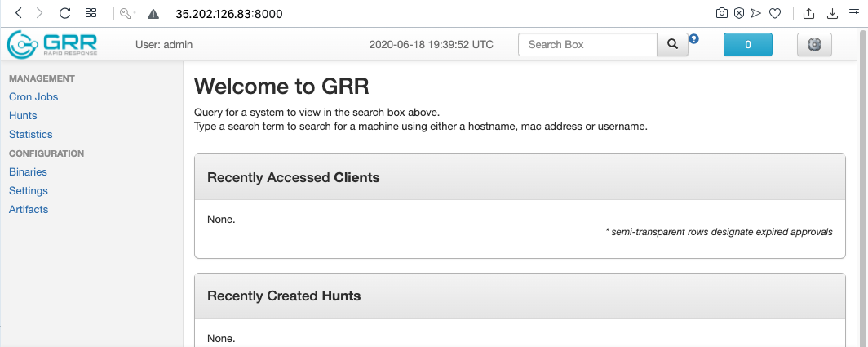Click the 'Recently Created Hunts' panel header
868x347 pixels.
tap(520, 296)
